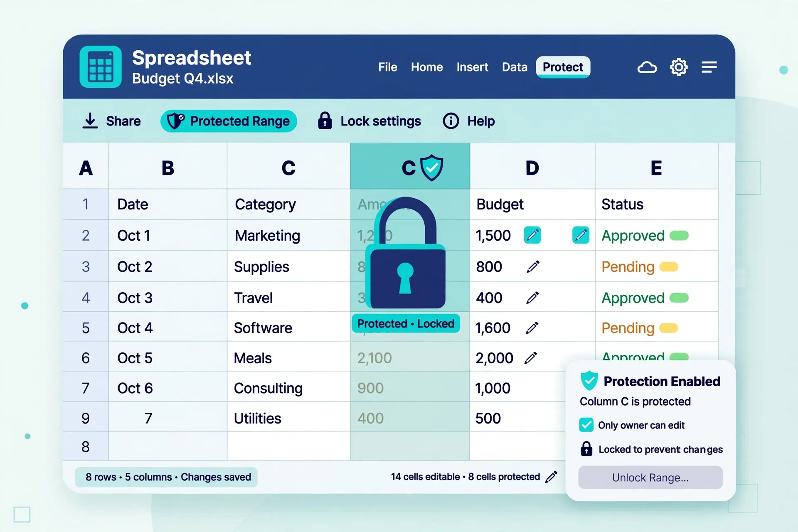The width and height of the screenshot is (798, 532).
Task: Click the Protection Enabled shield icon
Action: (589, 381)
